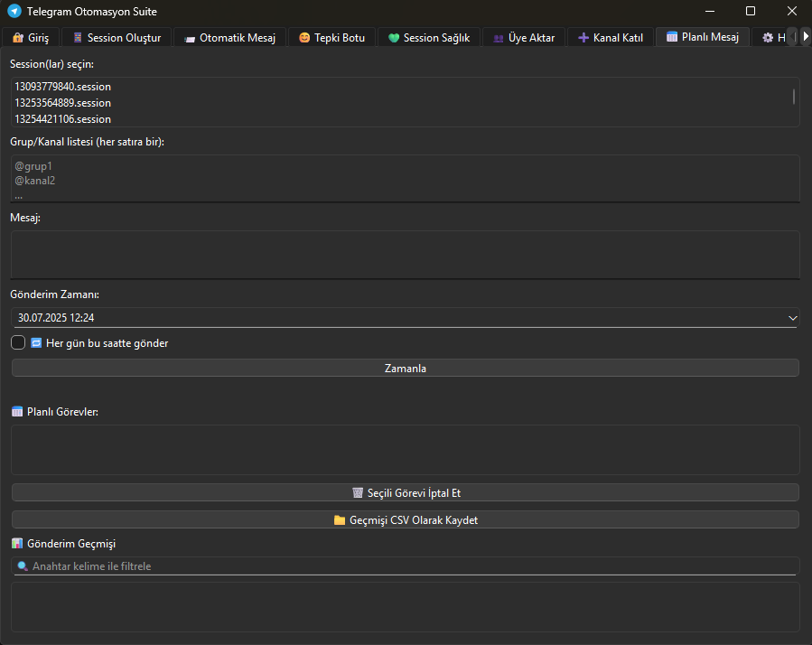Select 13093779840.session in the session list
This screenshot has height=645, width=812.
tap(402, 87)
